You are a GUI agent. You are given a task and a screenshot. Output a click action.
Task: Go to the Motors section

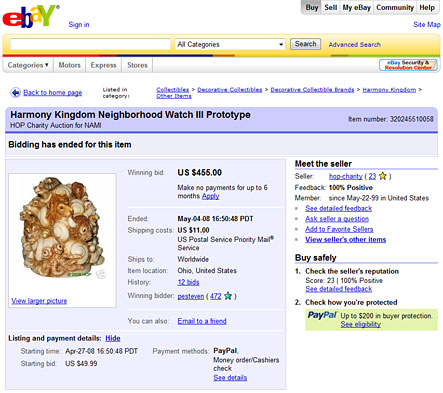pos(69,65)
